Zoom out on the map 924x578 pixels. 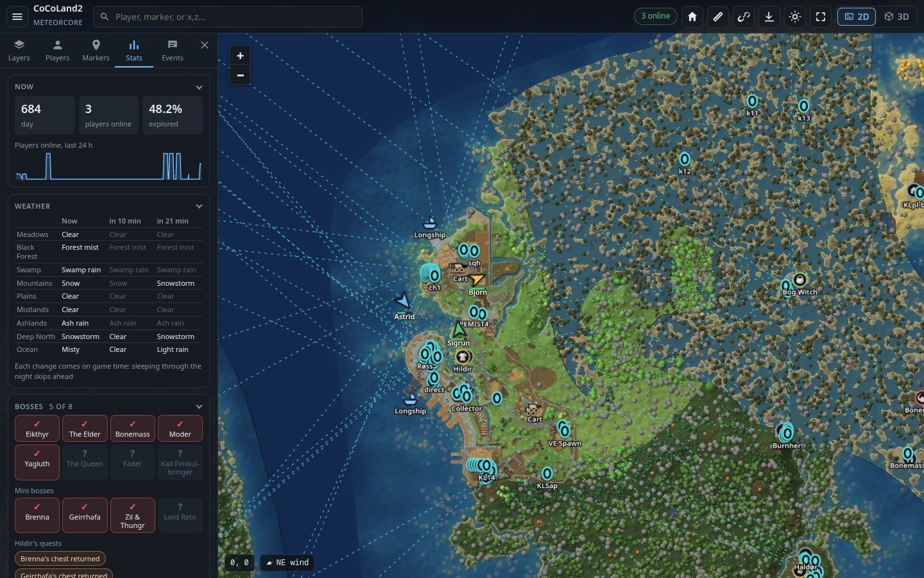pyautogui.click(x=240, y=75)
